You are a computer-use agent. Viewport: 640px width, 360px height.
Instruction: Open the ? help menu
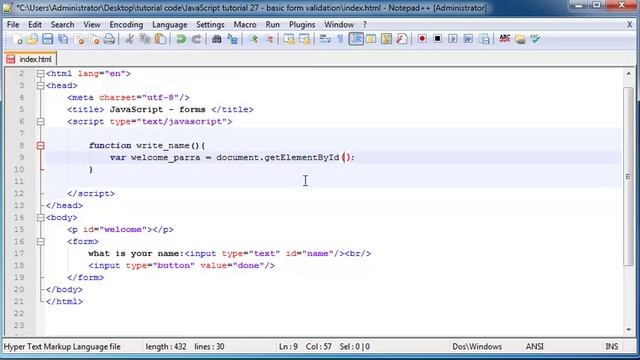pos(365,24)
